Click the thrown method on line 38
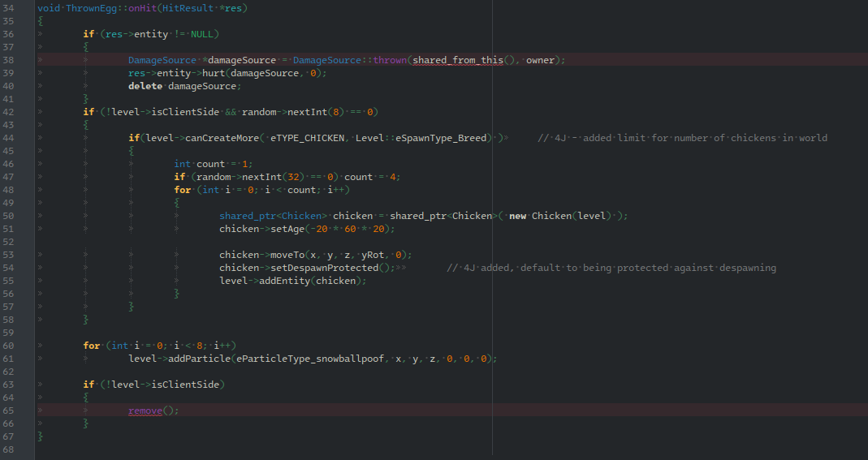 (x=390, y=60)
